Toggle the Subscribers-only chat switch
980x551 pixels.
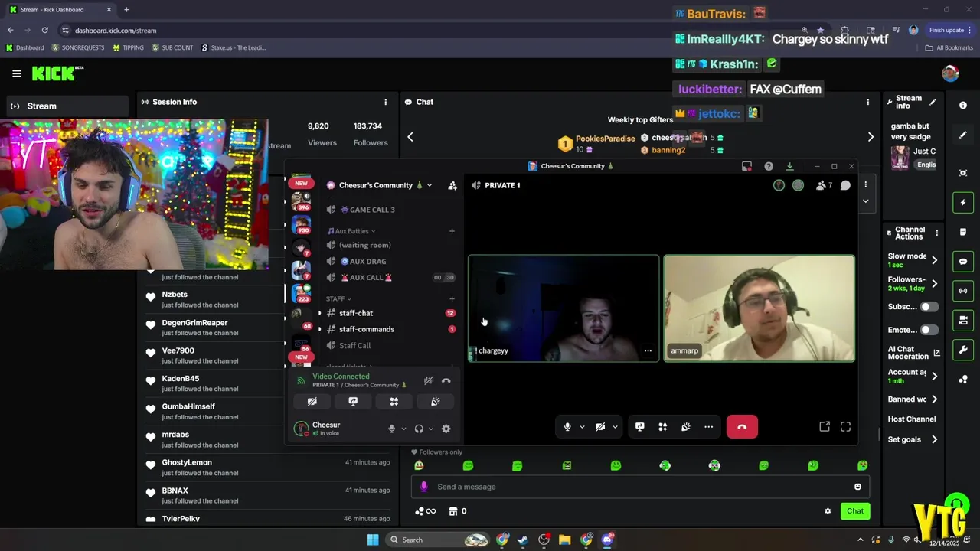[929, 307]
